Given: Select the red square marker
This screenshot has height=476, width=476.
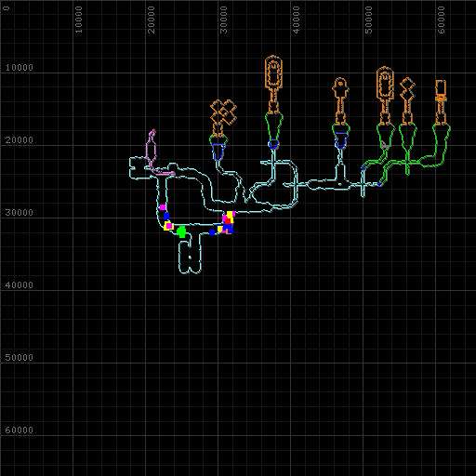Looking at the screenshot, I should (x=228, y=220).
